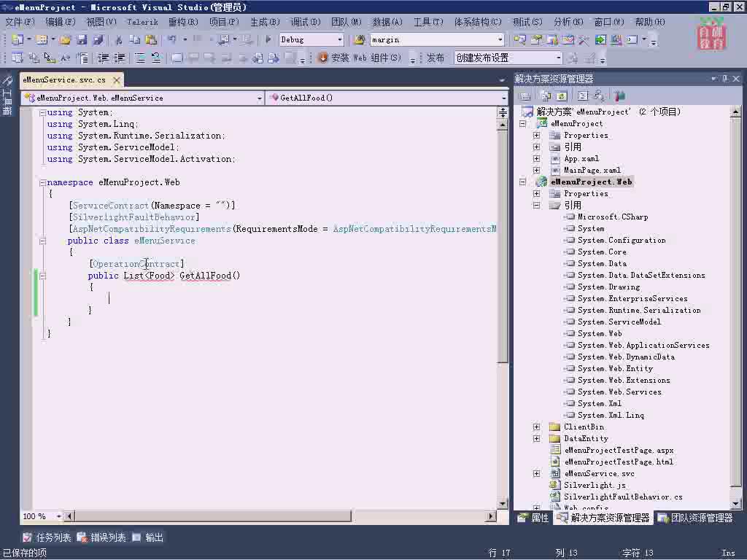Cut selection with the scissors icon
The width and height of the screenshot is (747, 560).
(x=119, y=39)
